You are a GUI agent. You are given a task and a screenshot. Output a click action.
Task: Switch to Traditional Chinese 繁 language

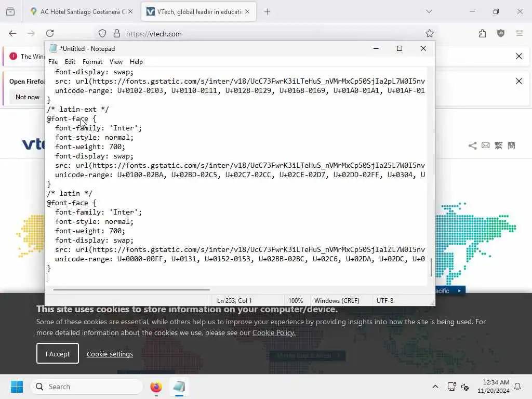(x=498, y=145)
